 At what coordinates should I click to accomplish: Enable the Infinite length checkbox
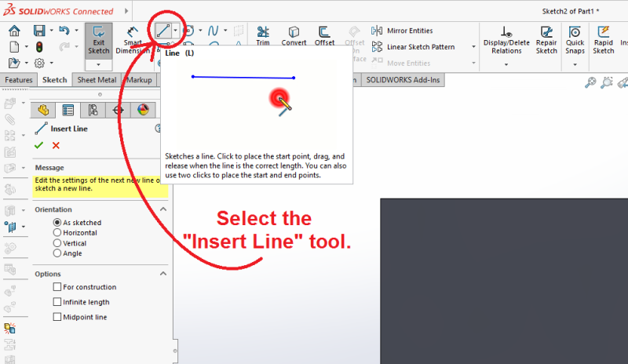tap(57, 302)
